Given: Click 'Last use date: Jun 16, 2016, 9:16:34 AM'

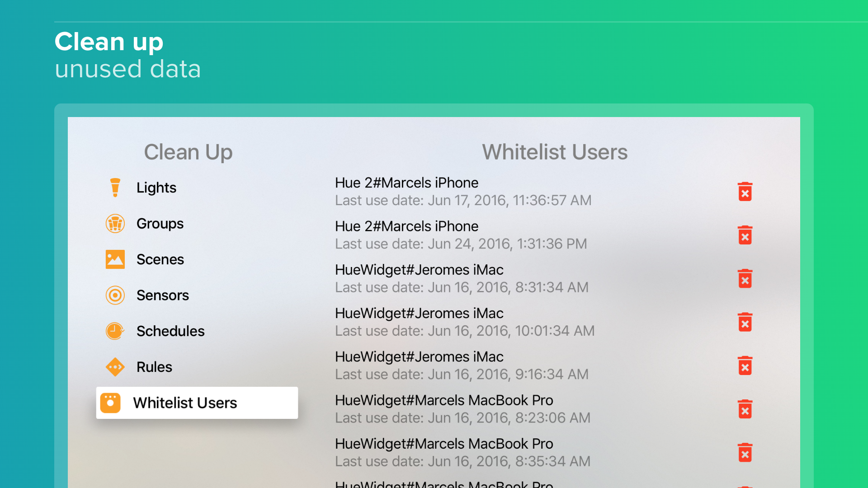Looking at the screenshot, I should 462,374.
